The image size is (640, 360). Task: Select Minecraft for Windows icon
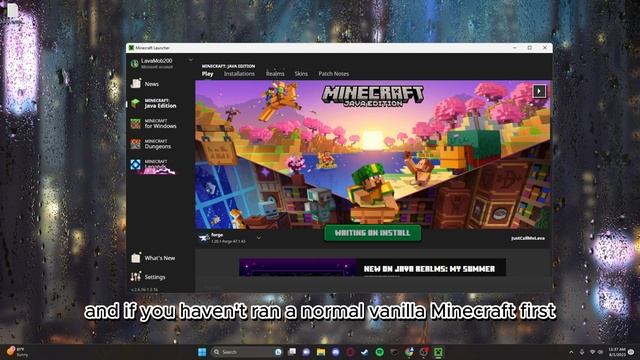(136, 123)
